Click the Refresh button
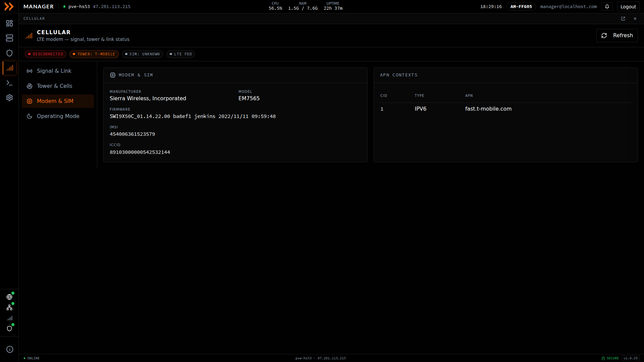This screenshot has height=362, width=644. [617, 36]
